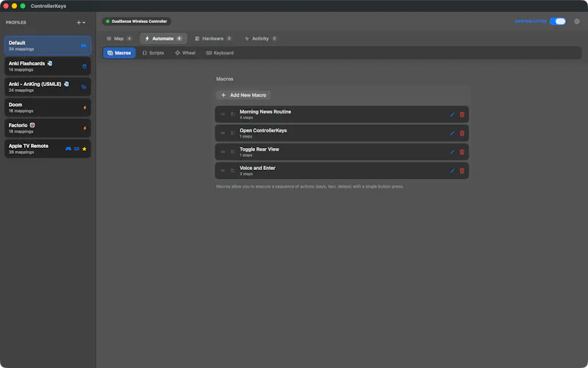Delete the Toggle Rear View macro
Image resolution: width=588 pixels, height=368 pixels.
point(462,152)
